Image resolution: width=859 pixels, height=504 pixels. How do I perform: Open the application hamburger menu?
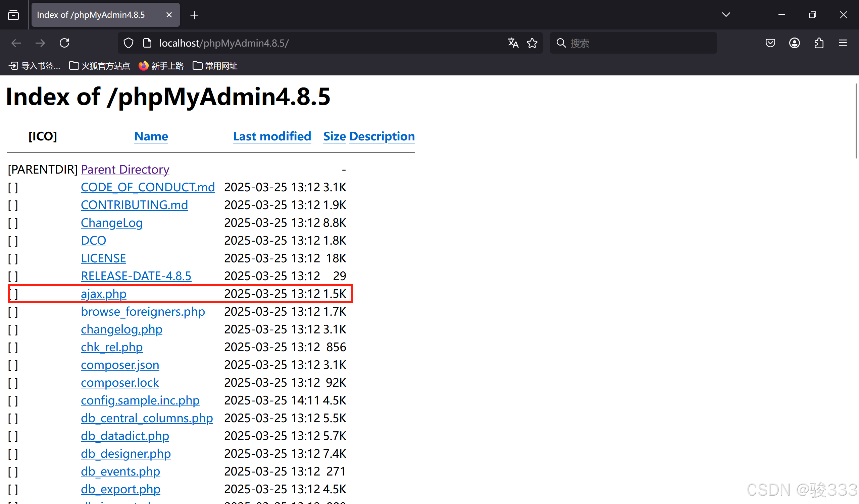click(x=843, y=43)
